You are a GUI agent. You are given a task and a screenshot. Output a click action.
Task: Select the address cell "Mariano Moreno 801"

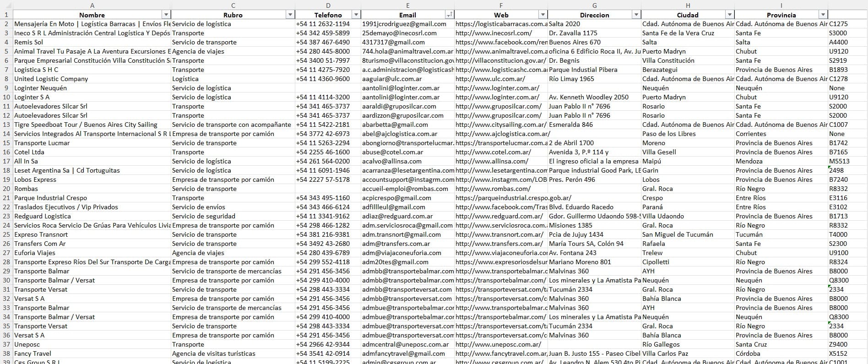(594, 262)
